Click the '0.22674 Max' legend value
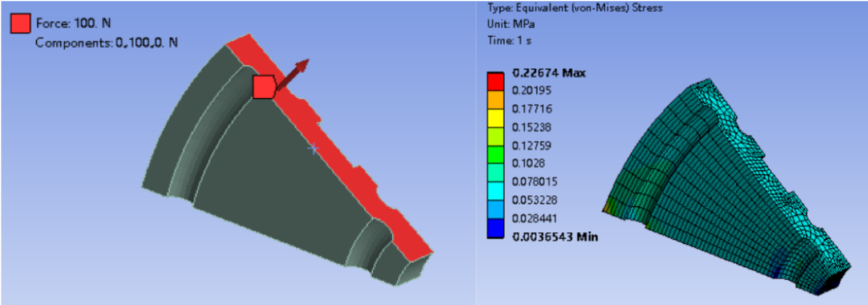Viewport: 868px width, 305px height. pyautogui.click(x=550, y=73)
